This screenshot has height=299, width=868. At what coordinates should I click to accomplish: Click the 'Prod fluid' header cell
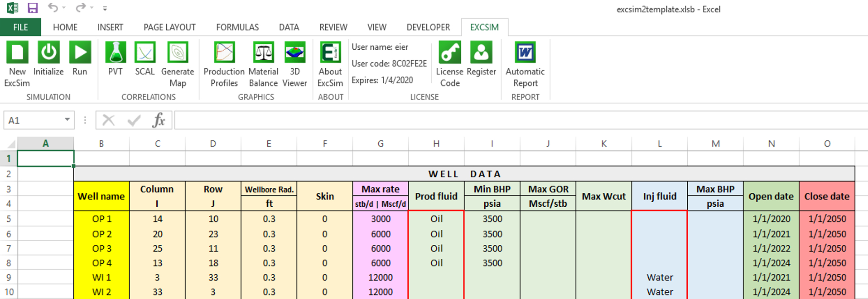(436, 196)
